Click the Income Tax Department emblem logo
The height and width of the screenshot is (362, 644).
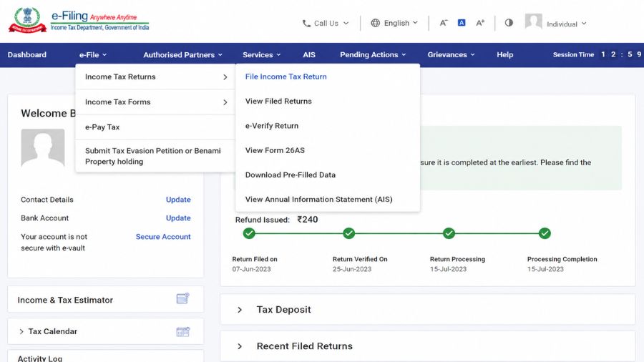pyautogui.click(x=27, y=19)
